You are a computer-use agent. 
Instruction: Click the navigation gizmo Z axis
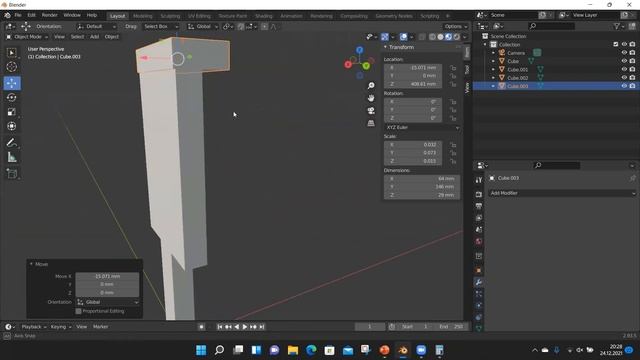(x=360, y=50)
